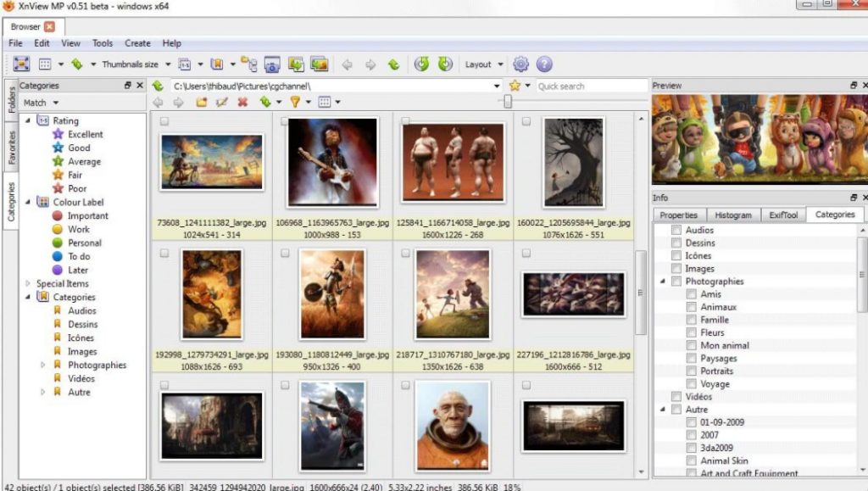Open the Layout dropdown
This screenshot has height=491, width=868.
pos(500,64)
